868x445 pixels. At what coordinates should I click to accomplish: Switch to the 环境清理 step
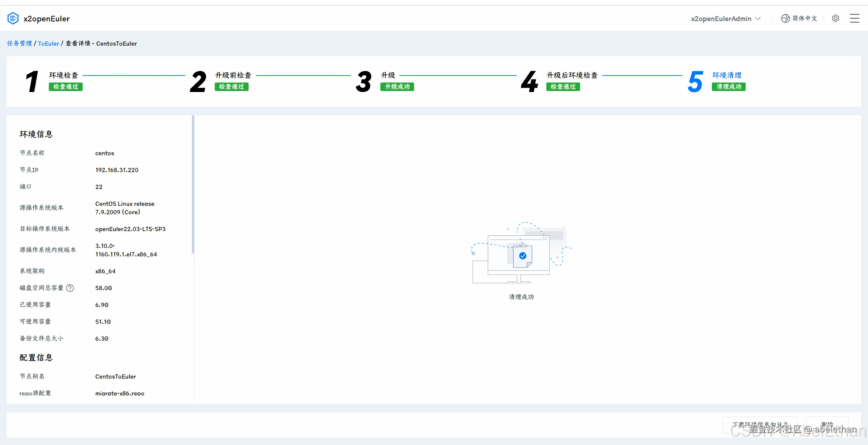(x=727, y=75)
